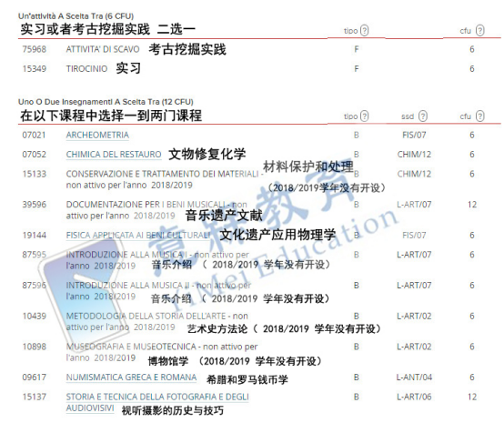Click the L-ART/02 ssd in MUSEOGRAFIA row
This screenshot has height=423, width=504.
(x=414, y=347)
